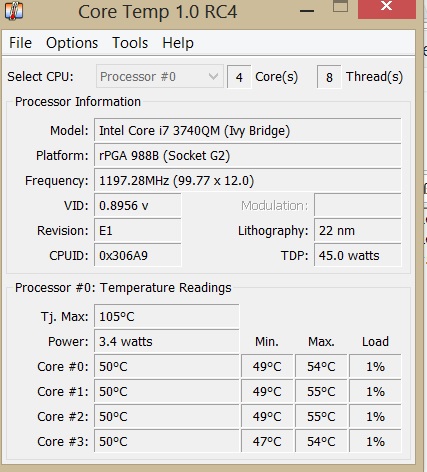
Task: Minimize the Core Temp window
Action: pos(307,11)
